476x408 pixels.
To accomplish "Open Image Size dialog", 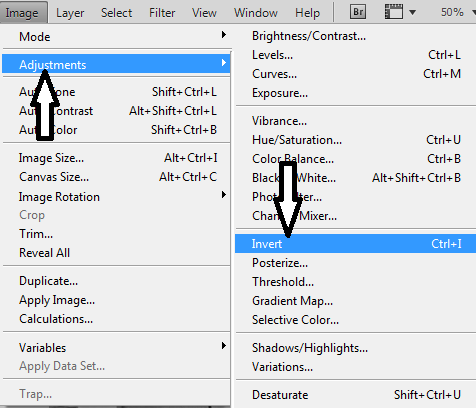I will coord(116,158).
